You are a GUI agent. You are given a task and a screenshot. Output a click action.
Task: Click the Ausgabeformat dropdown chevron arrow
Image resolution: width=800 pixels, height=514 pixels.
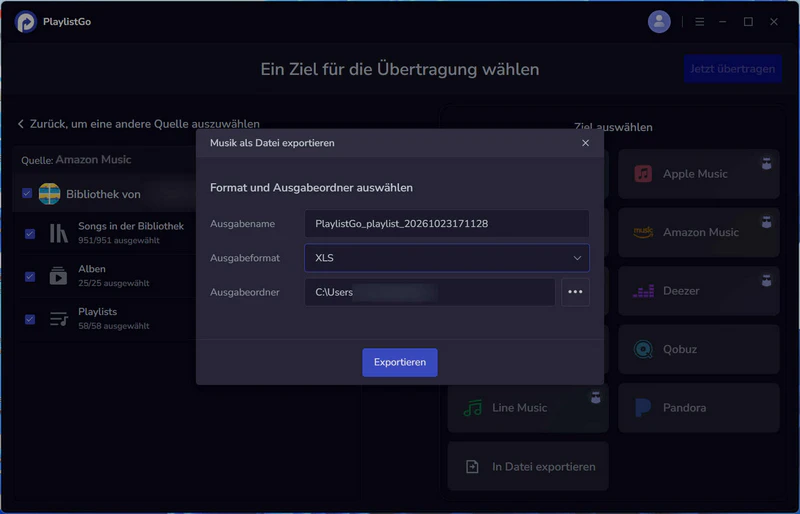pyautogui.click(x=577, y=258)
